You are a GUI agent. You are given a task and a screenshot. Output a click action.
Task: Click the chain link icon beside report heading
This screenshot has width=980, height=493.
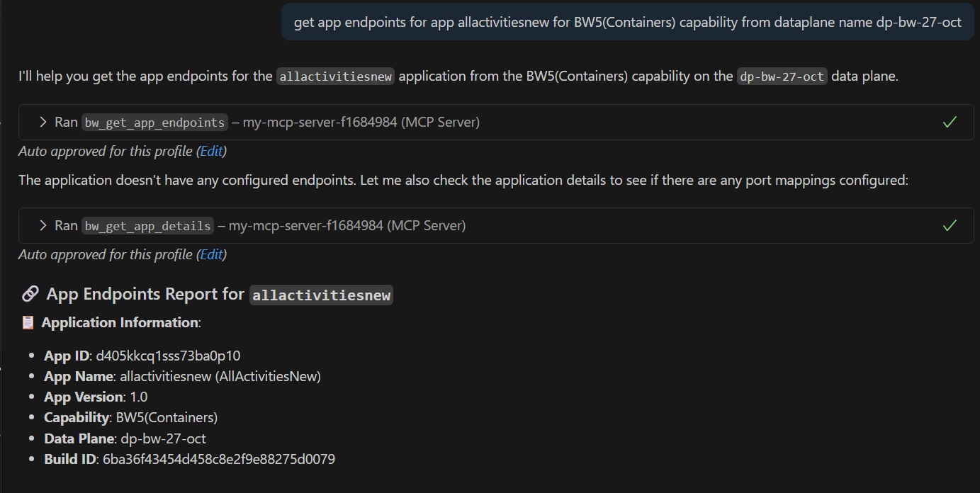pos(30,294)
